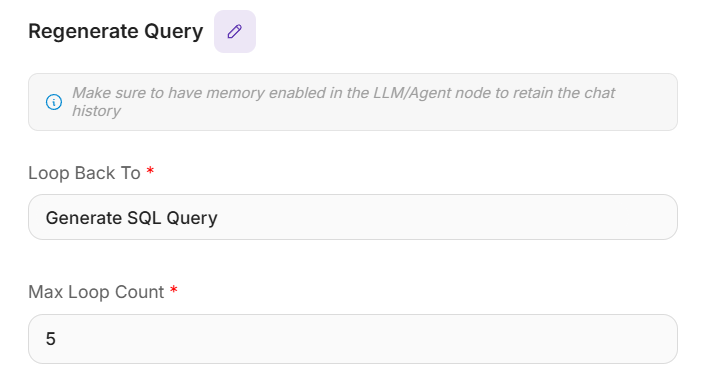Click the red asterisk next to Max Loop Count
701x380 pixels.
click(x=174, y=290)
